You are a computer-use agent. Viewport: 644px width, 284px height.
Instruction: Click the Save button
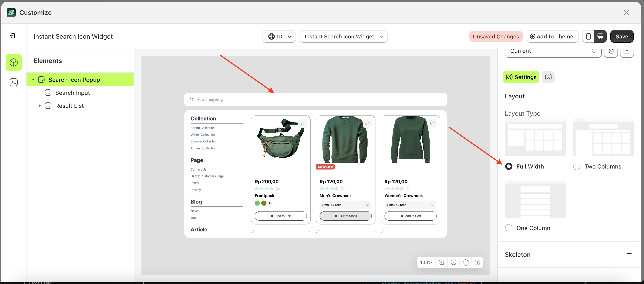(622, 37)
